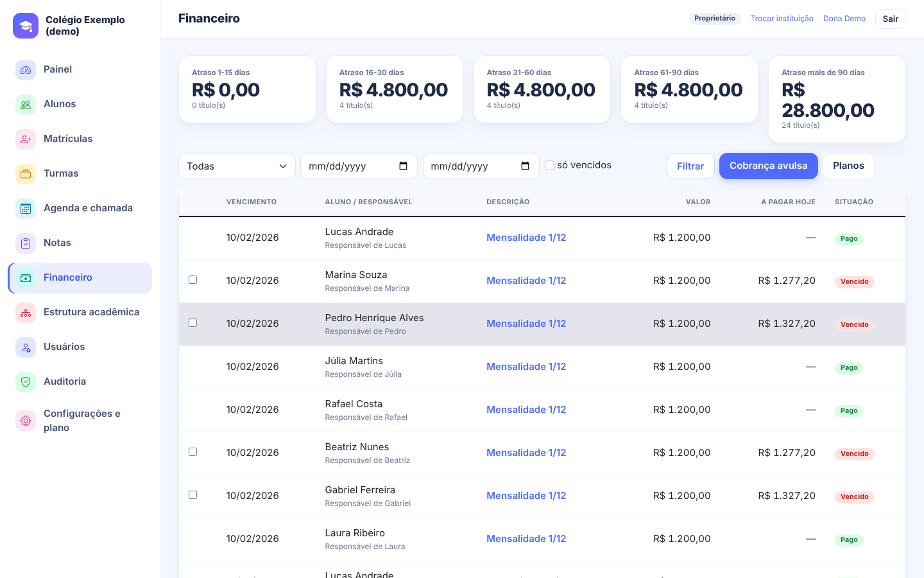
Task: Click the Sair logout button
Action: (x=890, y=19)
